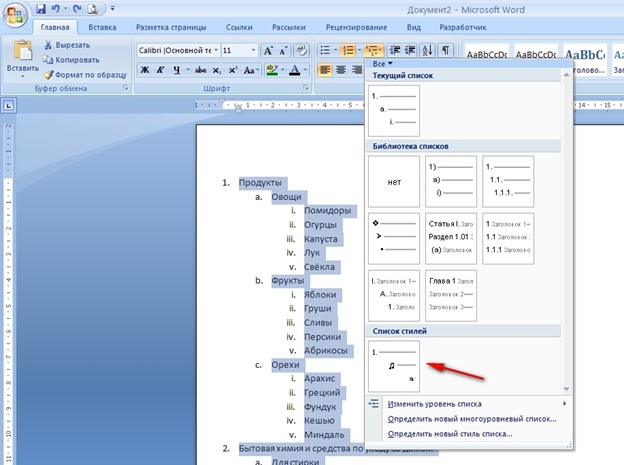This screenshot has width=624, height=465.
Task: Switch to Рассылки tab
Action: [x=289, y=27]
